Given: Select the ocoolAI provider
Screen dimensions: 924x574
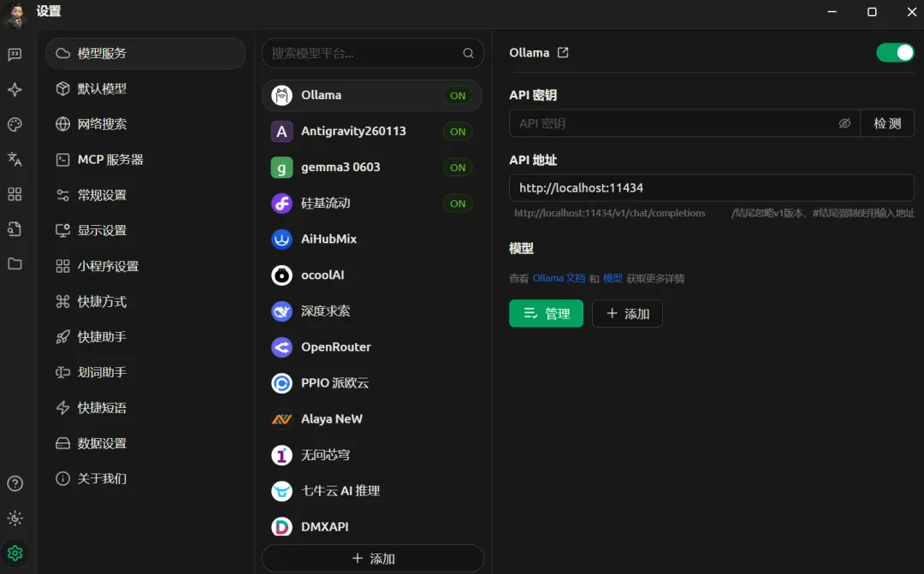Looking at the screenshot, I should tap(372, 275).
